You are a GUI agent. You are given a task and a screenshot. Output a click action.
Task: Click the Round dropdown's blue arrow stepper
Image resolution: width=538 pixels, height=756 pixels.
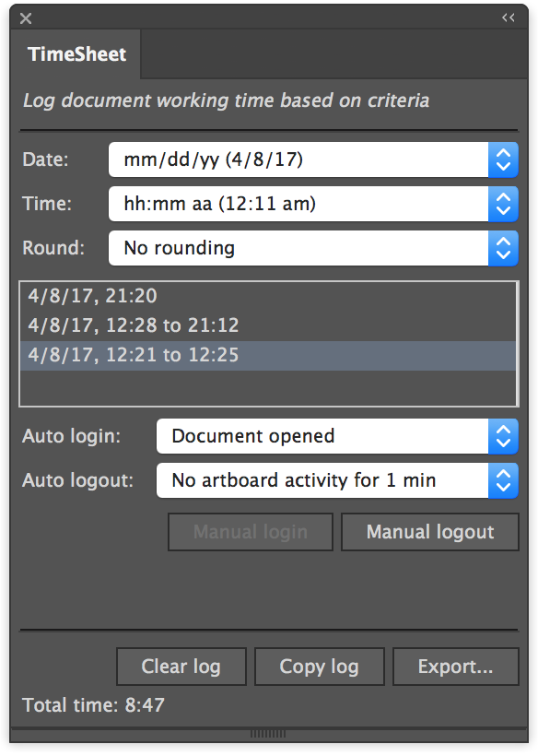point(503,248)
